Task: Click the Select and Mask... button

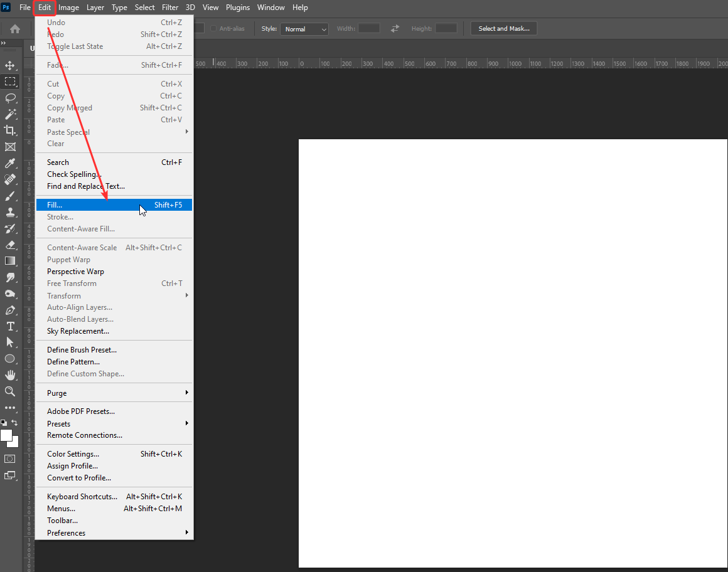Action: [x=504, y=29]
